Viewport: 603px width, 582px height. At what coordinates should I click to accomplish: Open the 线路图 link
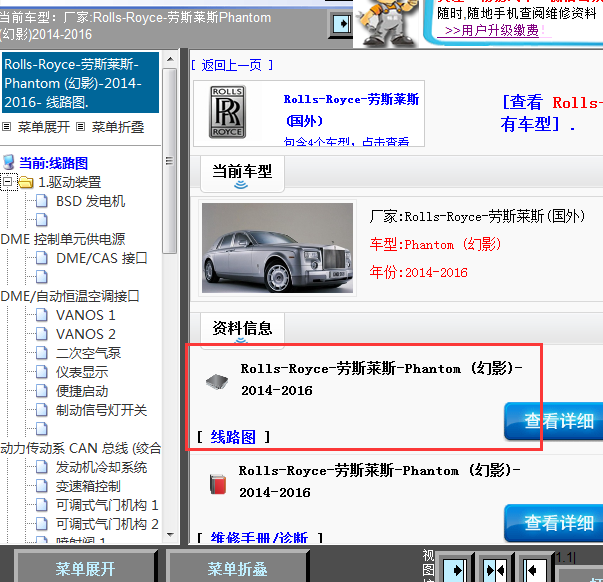click(x=233, y=437)
